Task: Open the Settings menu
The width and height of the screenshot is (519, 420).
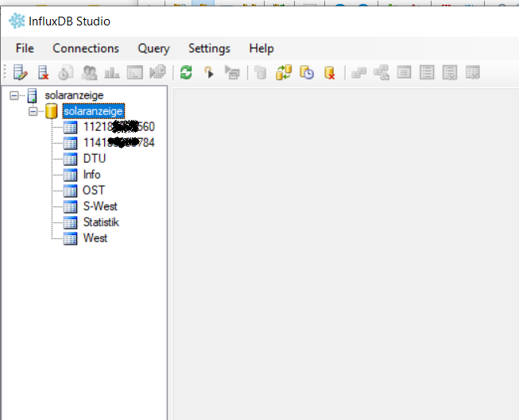Action: pos(209,48)
